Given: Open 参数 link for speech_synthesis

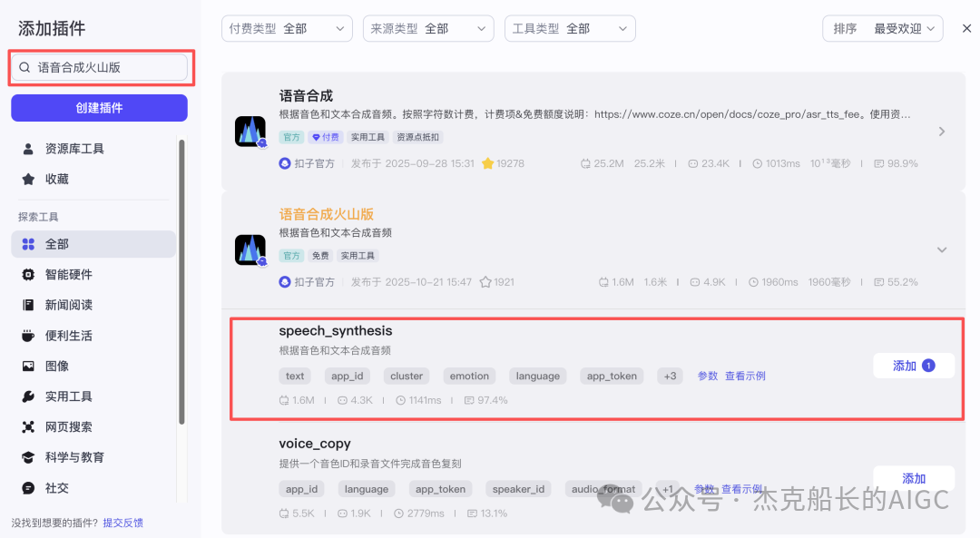Looking at the screenshot, I should coord(708,377).
